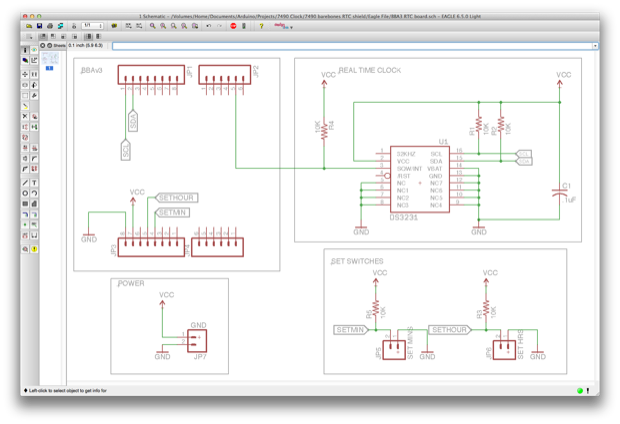This screenshot has width=620, height=424.
Task: Select sheet 1 thumbnail in Sheets panel
Action: point(50,59)
